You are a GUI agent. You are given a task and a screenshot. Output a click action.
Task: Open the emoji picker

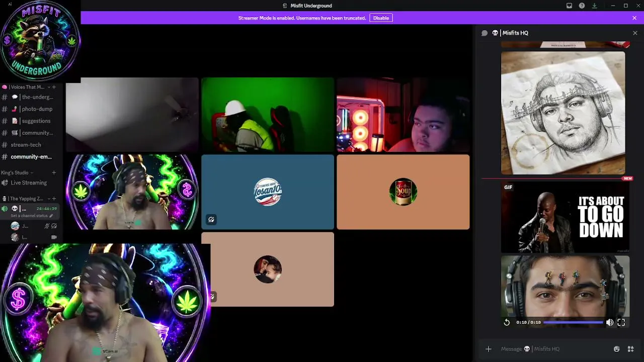617,349
